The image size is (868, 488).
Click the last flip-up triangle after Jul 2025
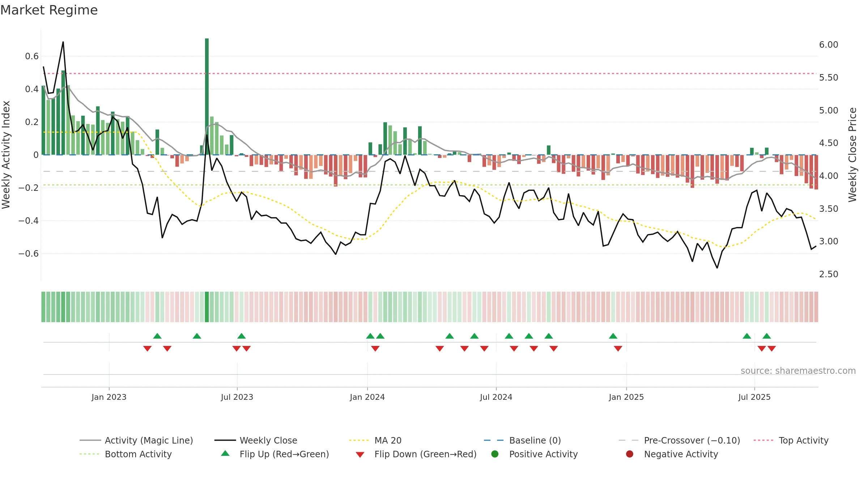coord(767,336)
